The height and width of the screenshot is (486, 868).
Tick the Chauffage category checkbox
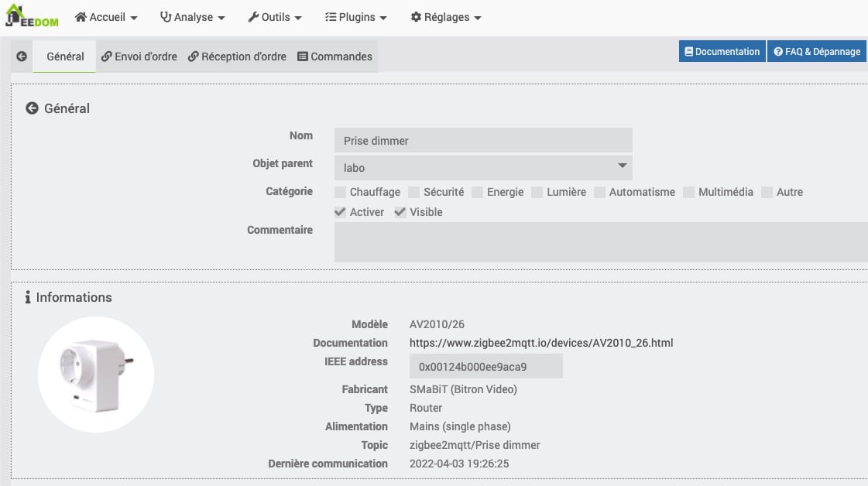tap(340, 192)
